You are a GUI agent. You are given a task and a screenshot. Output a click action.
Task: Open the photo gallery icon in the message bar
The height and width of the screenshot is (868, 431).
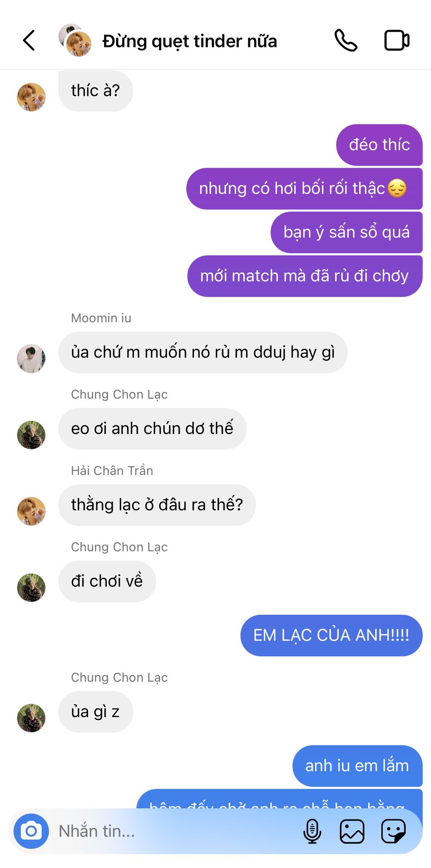(352, 831)
